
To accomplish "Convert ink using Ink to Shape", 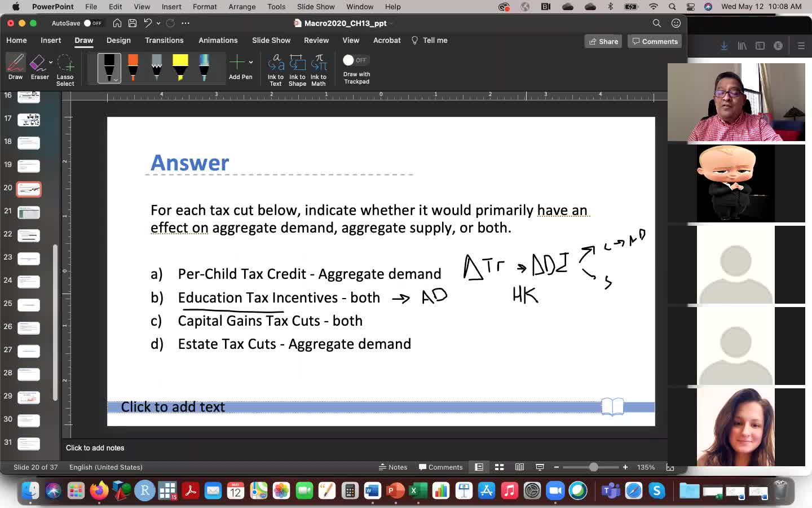I will click(x=297, y=70).
